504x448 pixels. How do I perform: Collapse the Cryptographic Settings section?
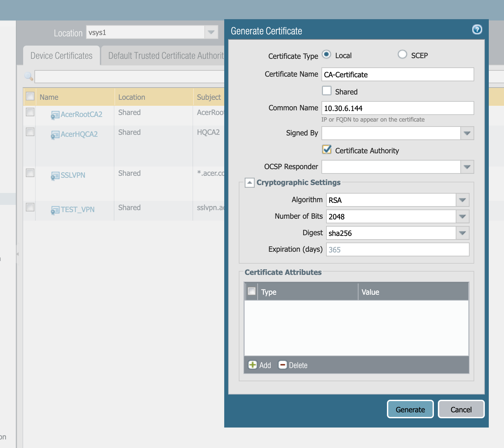(250, 182)
